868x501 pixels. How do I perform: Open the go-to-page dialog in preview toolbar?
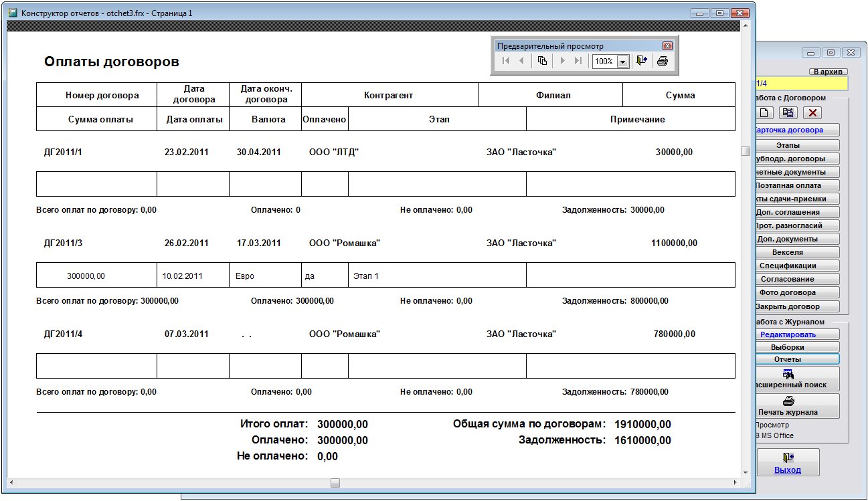(543, 61)
